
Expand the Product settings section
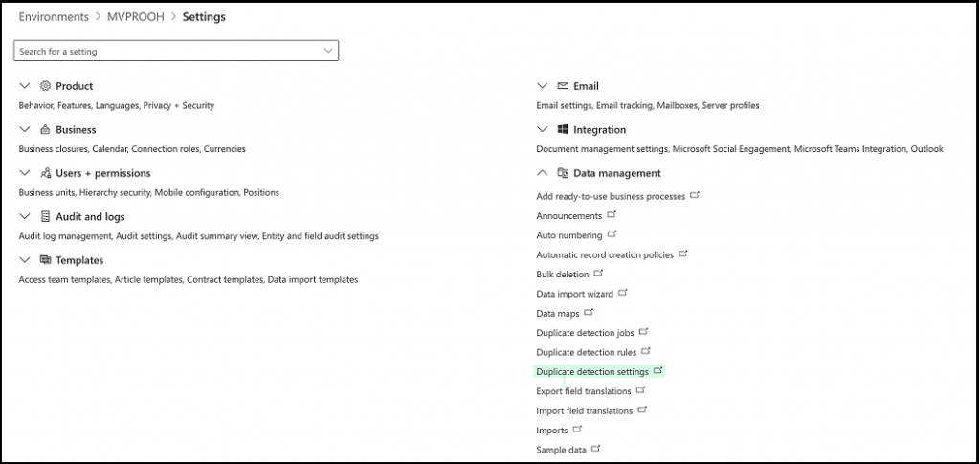(25, 86)
